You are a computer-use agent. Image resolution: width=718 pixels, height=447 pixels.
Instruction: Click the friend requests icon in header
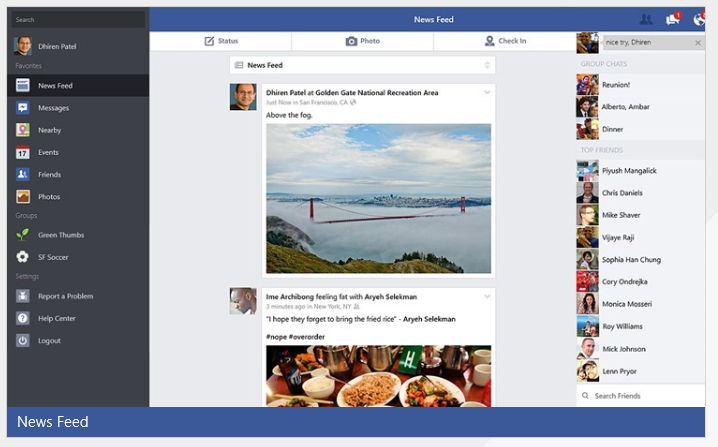tap(646, 19)
